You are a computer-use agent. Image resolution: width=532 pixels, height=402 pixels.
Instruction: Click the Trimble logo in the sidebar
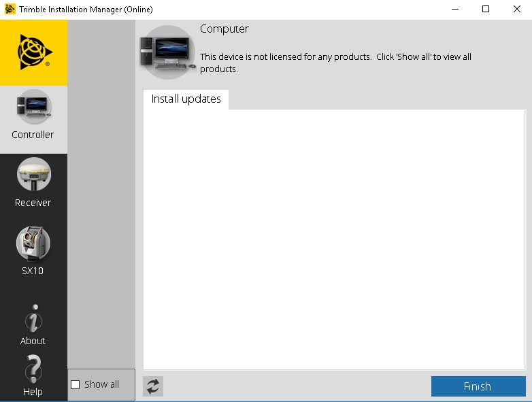pos(35,52)
